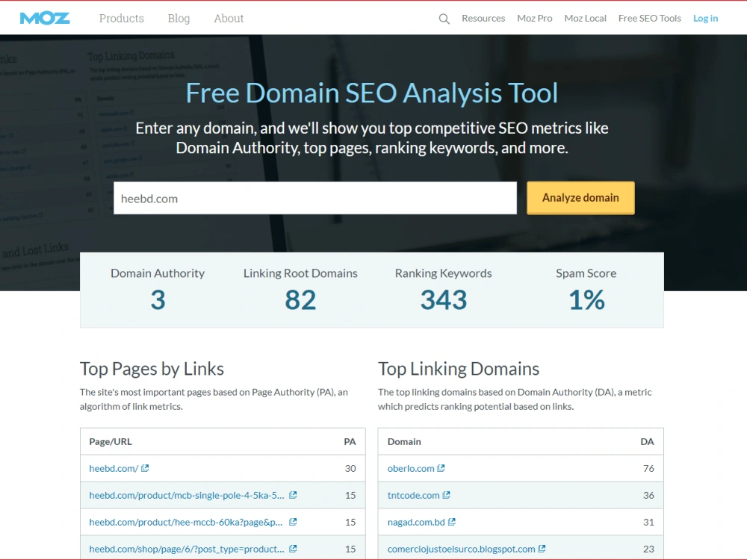This screenshot has width=747, height=560.
Task: Select DA value 31 for nagad.com.bd
Action: point(648,523)
